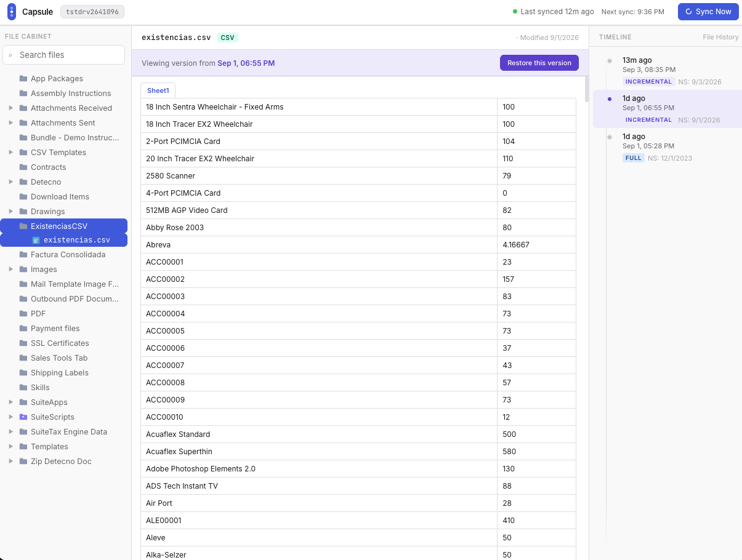The height and width of the screenshot is (560, 742).
Task: Click the folder icon beside Bundle - Demo Instruc...
Action: click(x=23, y=138)
